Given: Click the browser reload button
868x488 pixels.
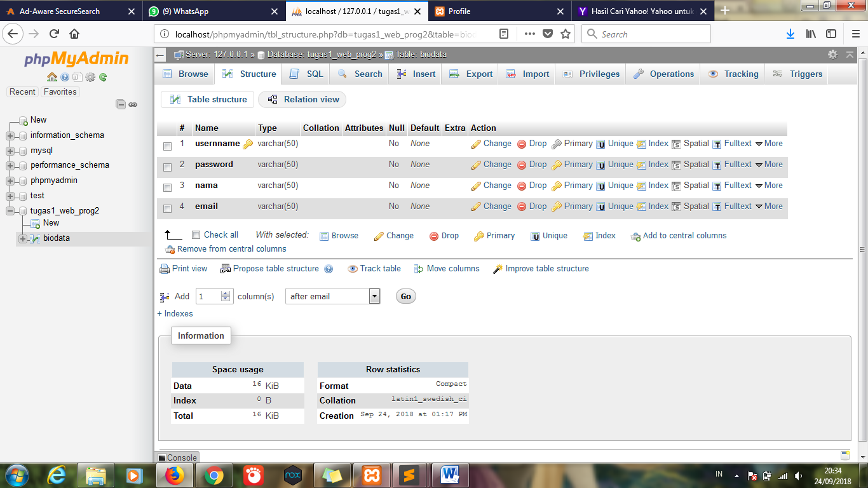Looking at the screenshot, I should click(x=55, y=34).
